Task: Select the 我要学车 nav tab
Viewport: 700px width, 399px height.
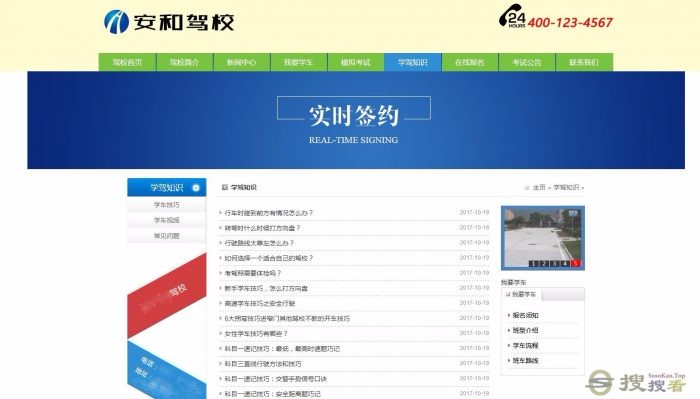Action: click(x=299, y=62)
